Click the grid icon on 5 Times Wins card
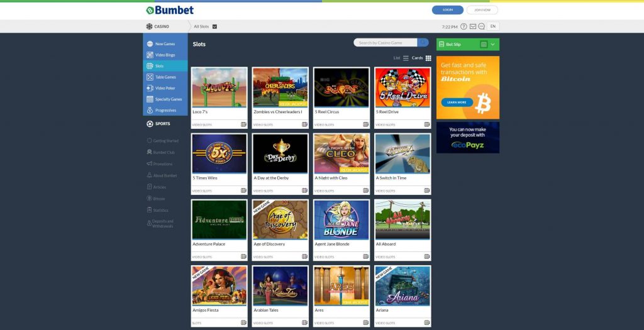 point(243,190)
